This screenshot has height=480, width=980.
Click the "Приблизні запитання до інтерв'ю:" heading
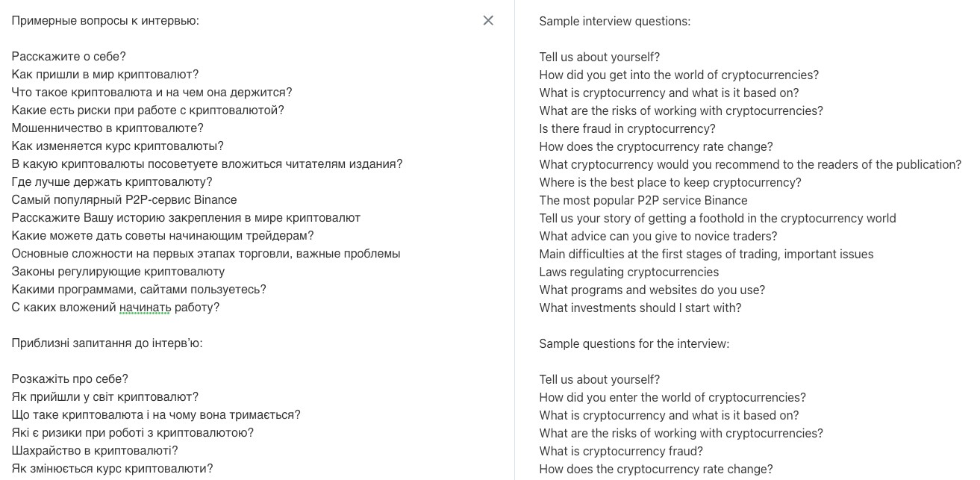[107, 343]
